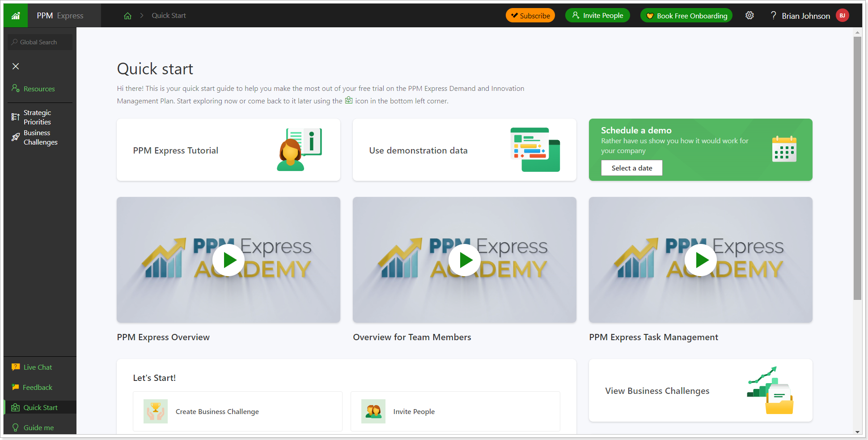Click the scrollbar down arrow
The height and width of the screenshot is (440, 868).
click(857, 432)
